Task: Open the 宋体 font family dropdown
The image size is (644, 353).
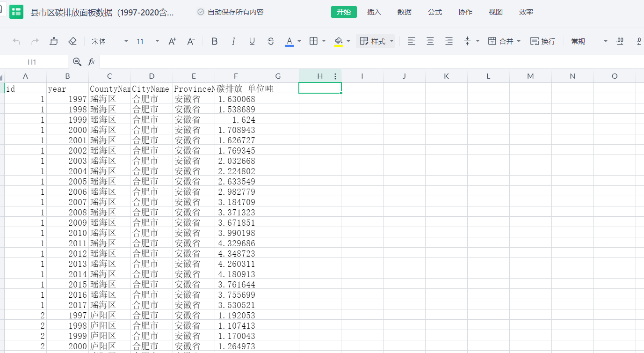Action: pyautogui.click(x=110, y=41)
